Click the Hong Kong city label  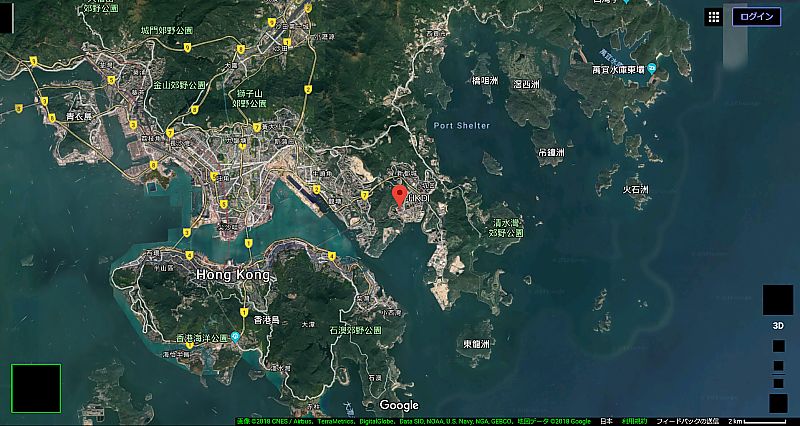point(233,274)
